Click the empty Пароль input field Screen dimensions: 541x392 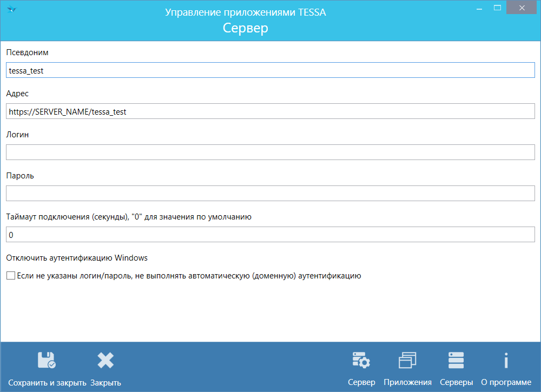(x=270, y=194)
